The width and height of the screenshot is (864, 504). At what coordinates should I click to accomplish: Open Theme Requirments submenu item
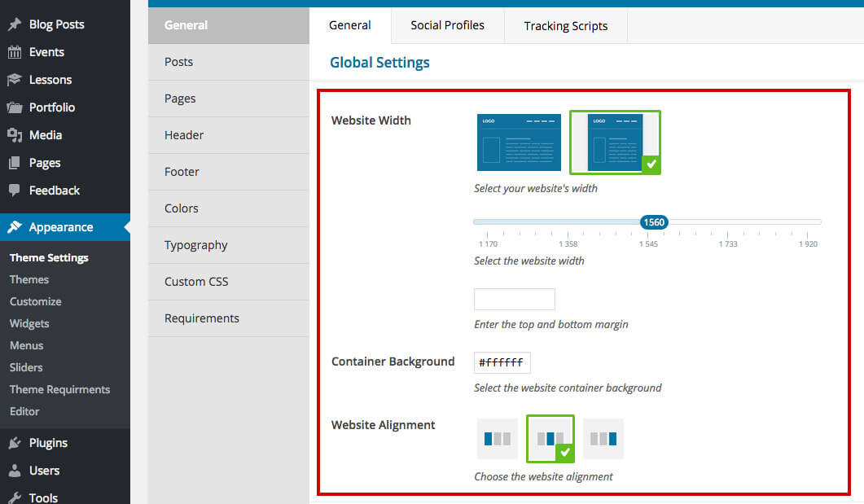pyautogui.click(x=59, y=389)
